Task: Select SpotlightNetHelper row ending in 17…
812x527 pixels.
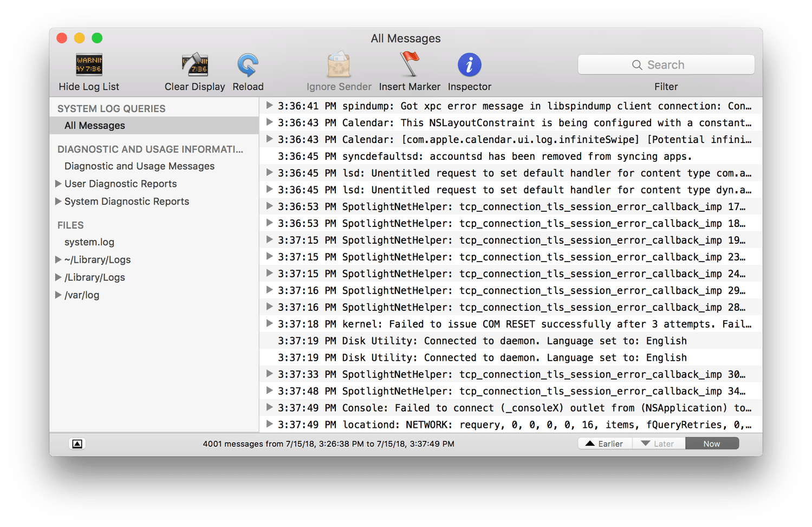Action: (x=511, y=207)
